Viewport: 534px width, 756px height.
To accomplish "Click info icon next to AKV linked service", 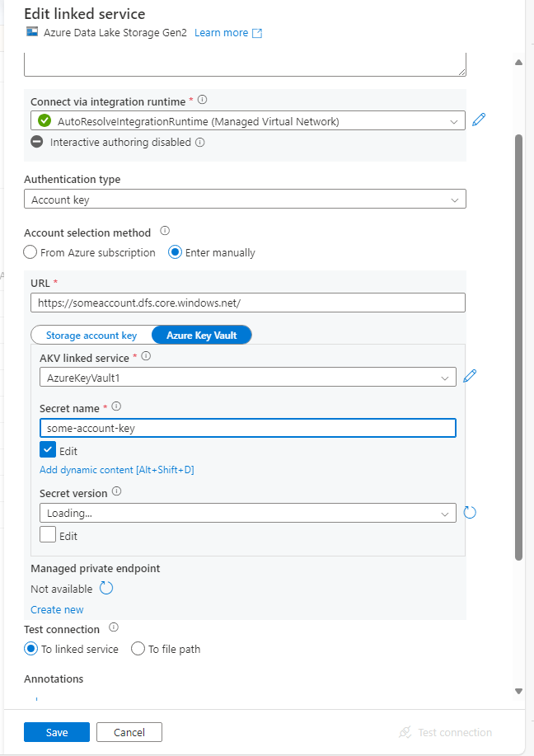I will (x=146, y=357).
